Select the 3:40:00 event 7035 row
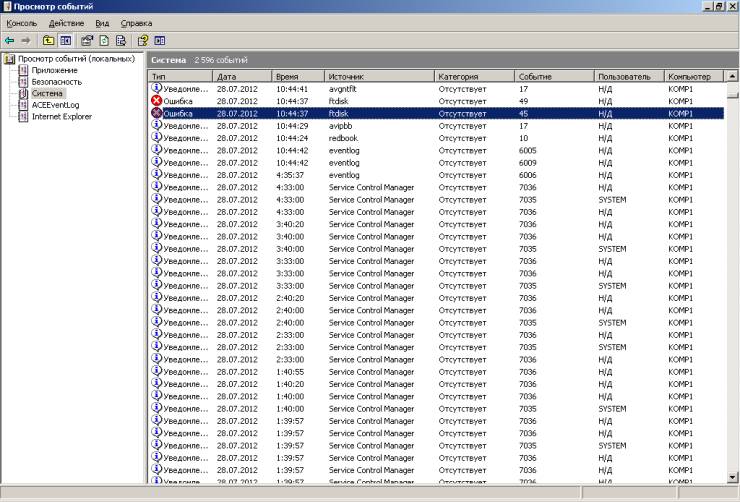 point(436,249)
